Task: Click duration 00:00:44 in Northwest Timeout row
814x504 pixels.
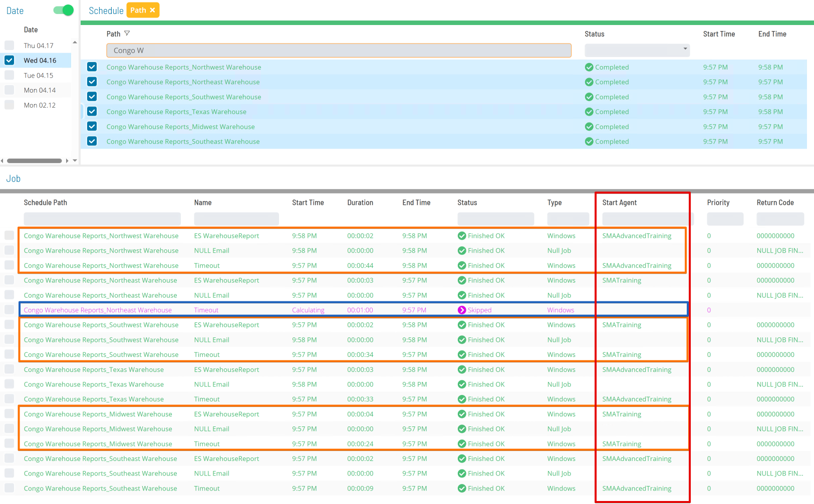Action: [360, 266]
